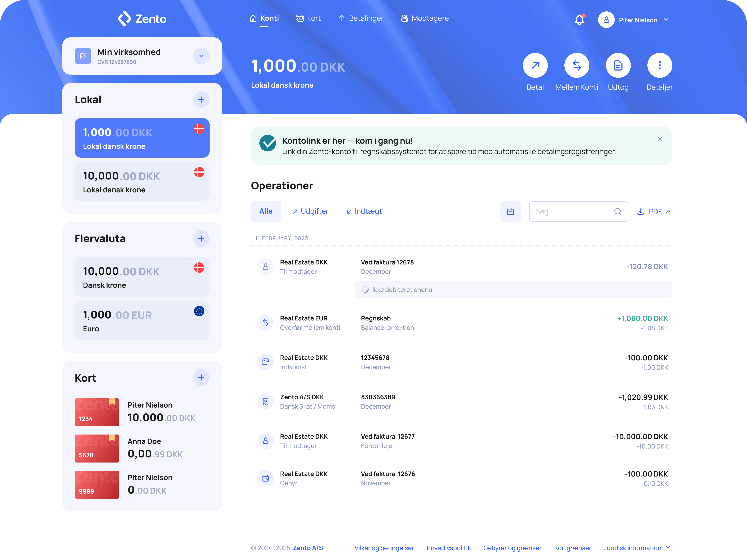The height and width of the screenshot is (560, 747).
Task: Open card 1234 thumbnail
Action: (97, 412)
